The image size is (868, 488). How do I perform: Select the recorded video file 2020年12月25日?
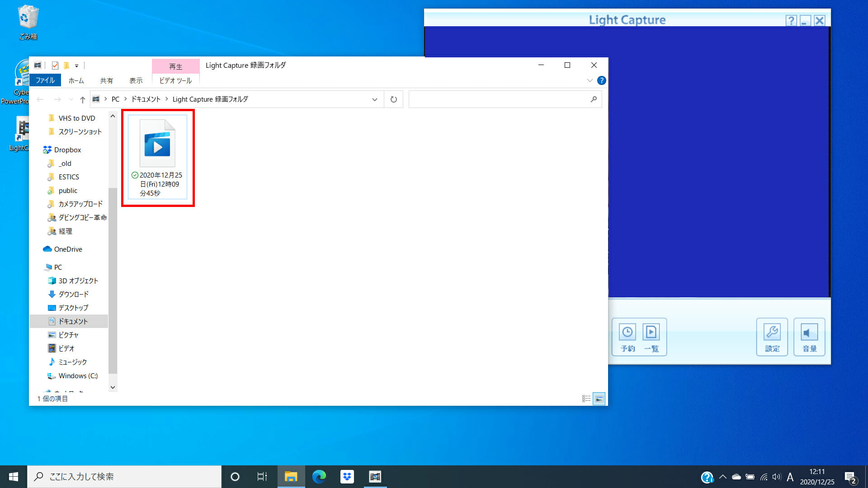(157, 157)
